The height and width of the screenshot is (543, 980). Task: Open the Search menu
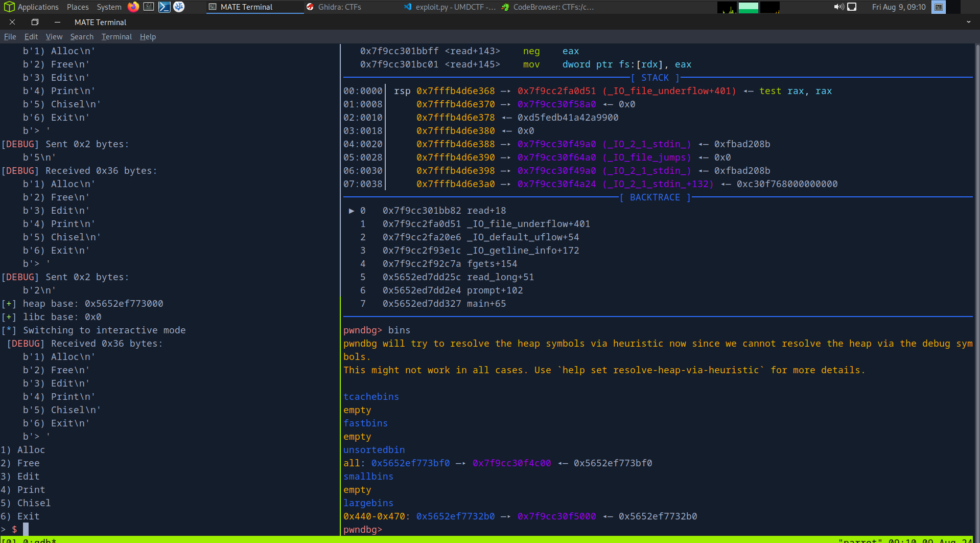[x=82, y=37]
